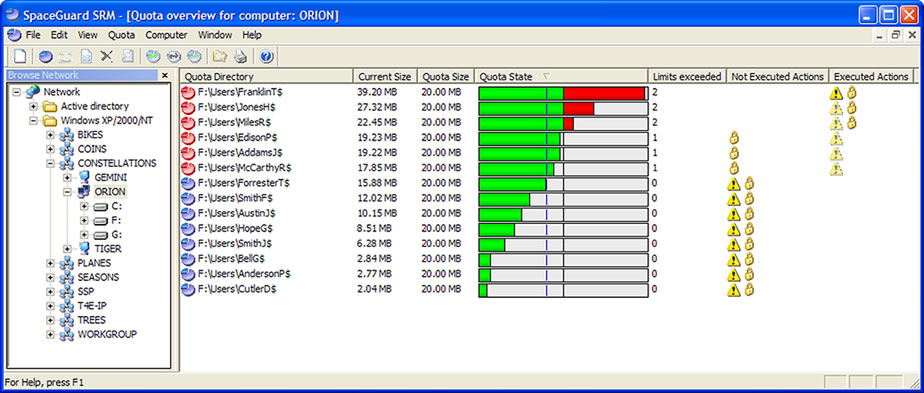Click the executed warning icon in McCarthyR$ row
This screenshot has width=924, height=393.
(x=836, y=169)
